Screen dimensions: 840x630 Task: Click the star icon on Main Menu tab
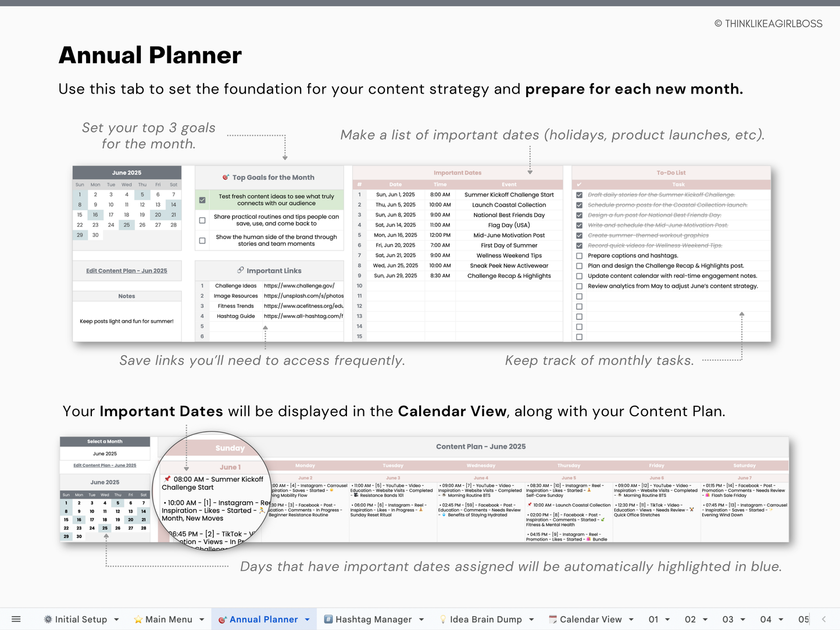point(138,619)
